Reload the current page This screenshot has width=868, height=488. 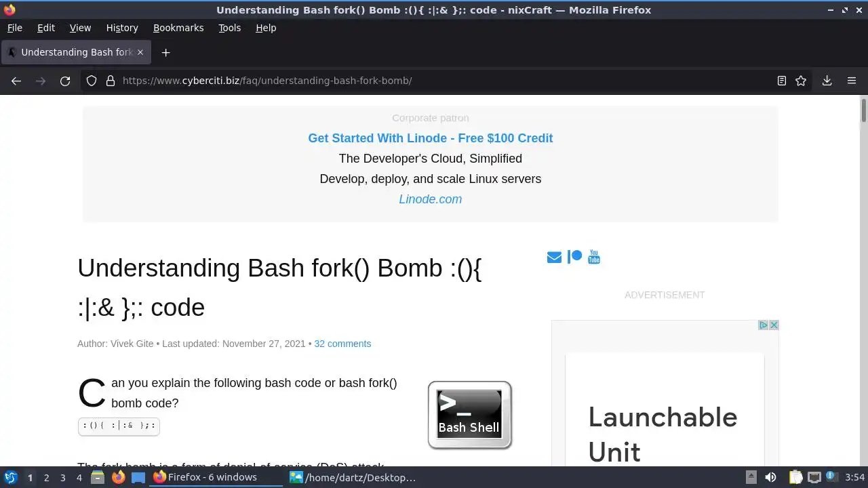(x=65, y=81)
